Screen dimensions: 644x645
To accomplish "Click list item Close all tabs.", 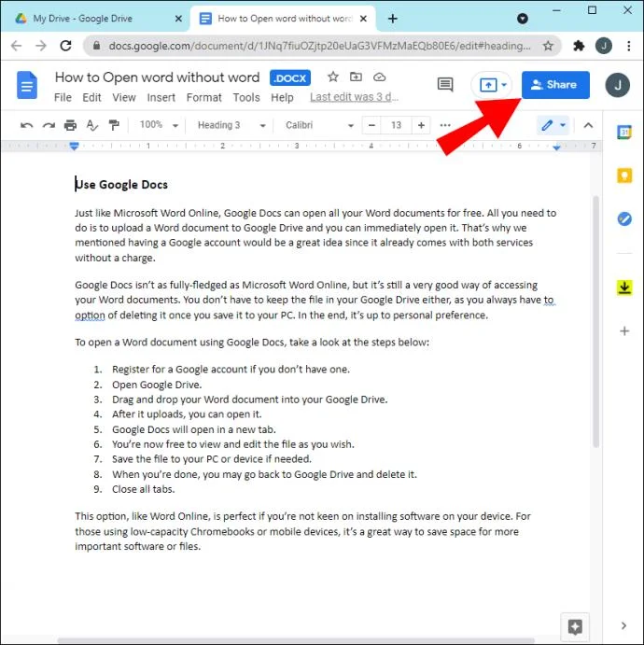I will (x=143, y=489).
